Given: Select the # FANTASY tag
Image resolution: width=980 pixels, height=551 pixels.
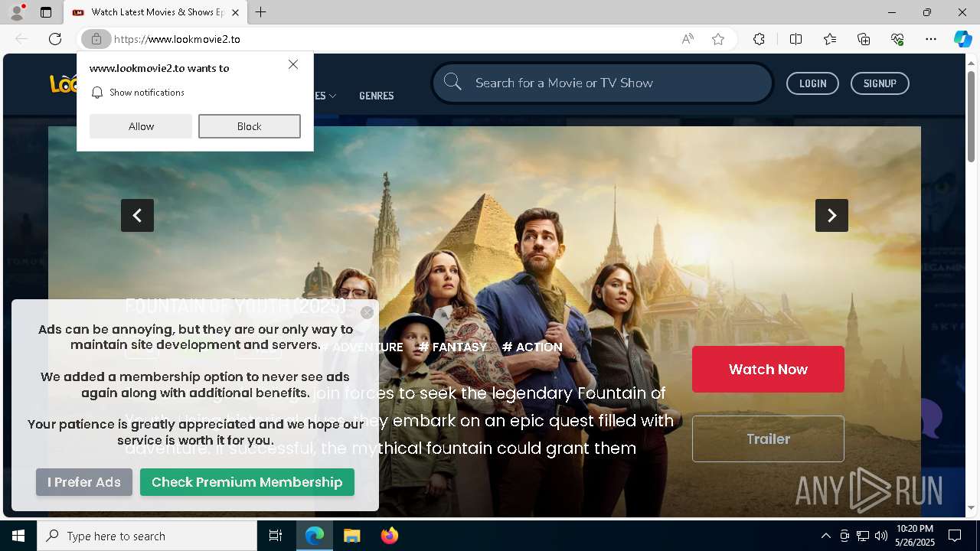Looking at the screenshot, I should click(x=452, y=347).
